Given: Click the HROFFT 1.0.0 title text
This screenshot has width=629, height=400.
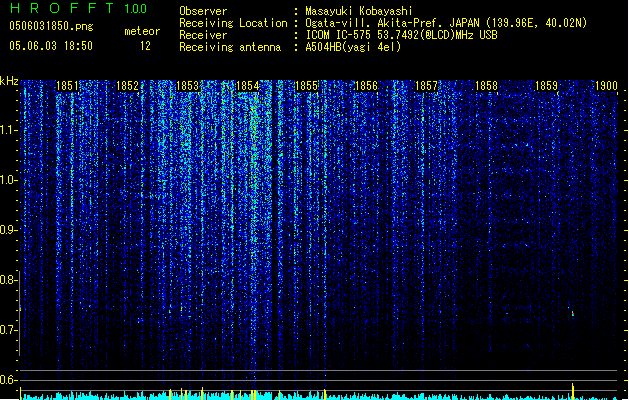Looking at the screenshot, I should coord(79,8).
